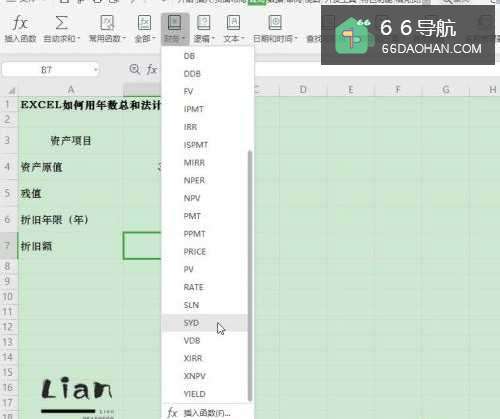
Task: Click the zoom magnifier beside formula bar
Action: 134,69
